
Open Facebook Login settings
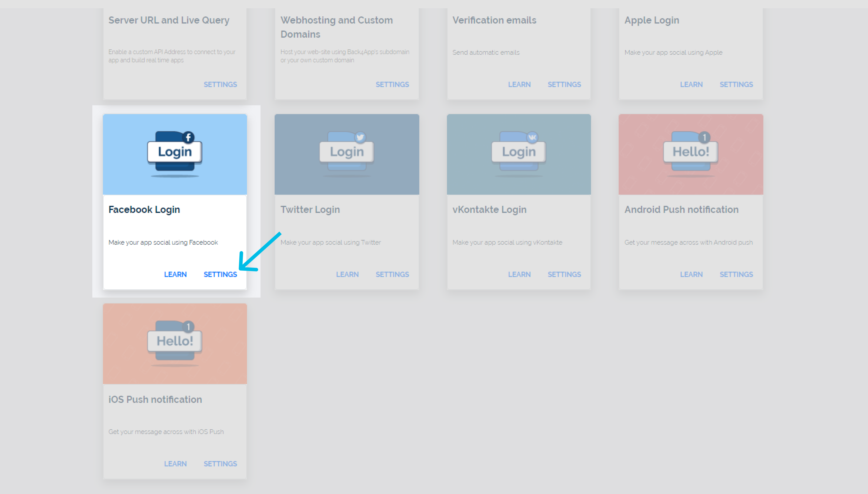[220, 274]
